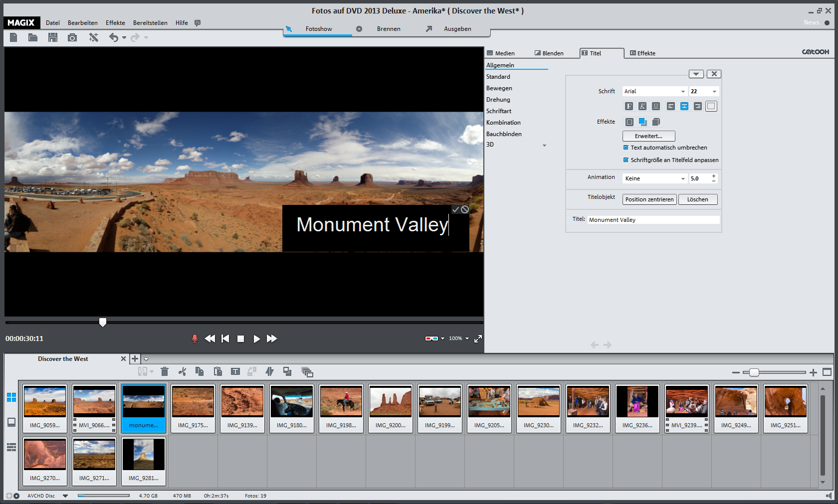Click the camera import icon in the toolbar
The width and height of the screenshot is (838, 504).
click(72, 37)
